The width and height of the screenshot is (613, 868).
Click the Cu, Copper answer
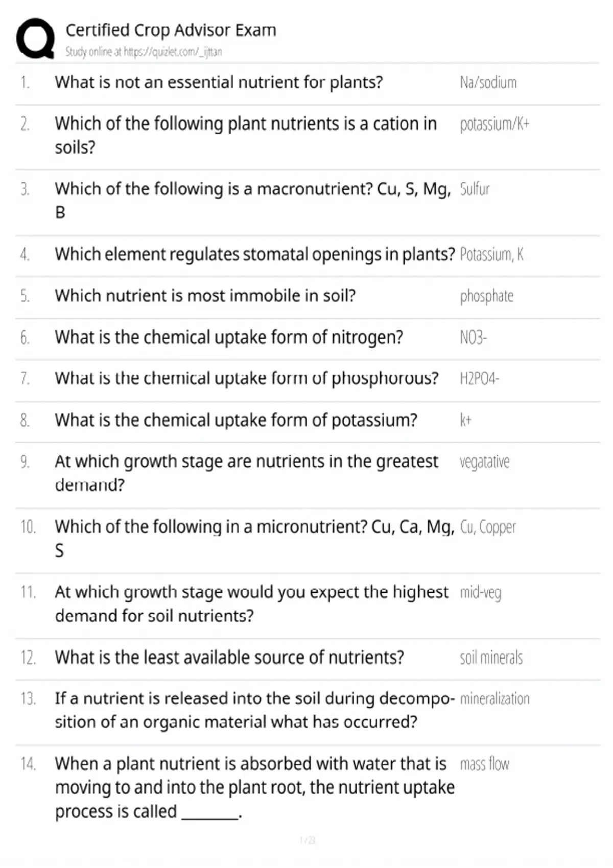[x=488, y=527]
